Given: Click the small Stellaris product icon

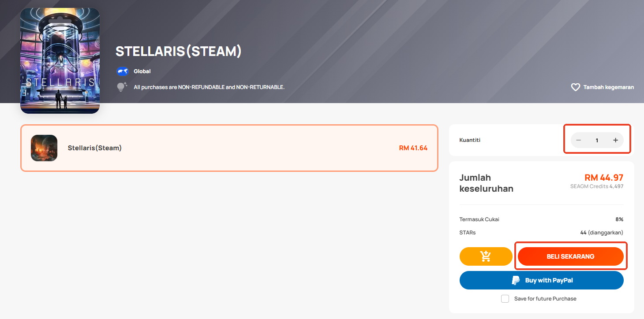Looking at the screenshot, I should pyautogui.click(x=44, y=148).
